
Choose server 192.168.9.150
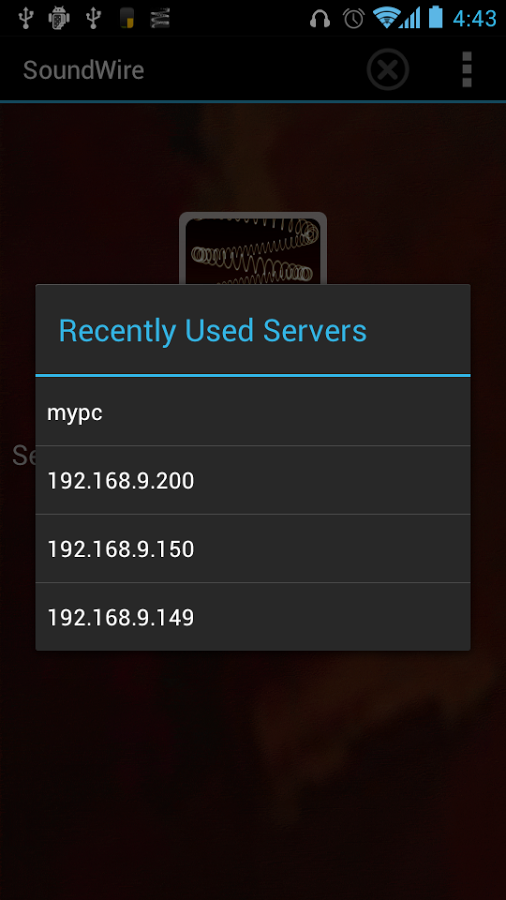253,549
